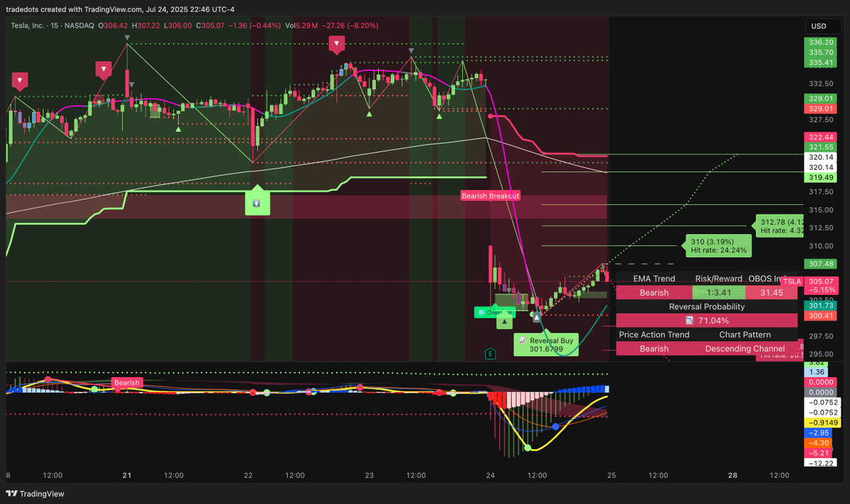This screenshot has width=850, height=504.
Task: Click the green 329.01 price label
Action: click(x=821, y=99)
